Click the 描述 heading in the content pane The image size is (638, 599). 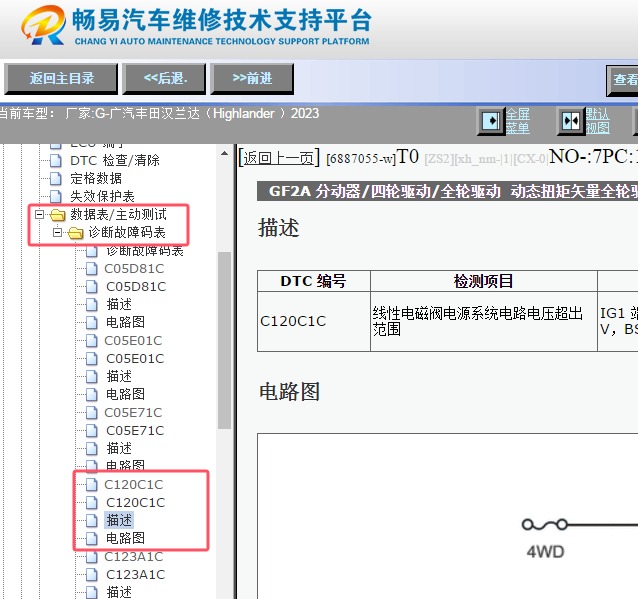click(279, 228)
